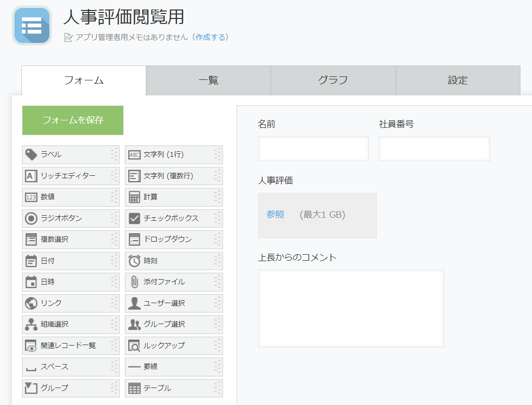Select the テーブル grid icon
This screenshot has height=405, width=532.
tap(134, 388)
